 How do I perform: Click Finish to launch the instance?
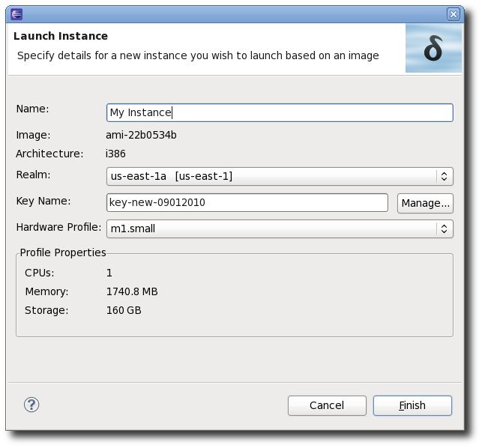(x=412, y=405)
